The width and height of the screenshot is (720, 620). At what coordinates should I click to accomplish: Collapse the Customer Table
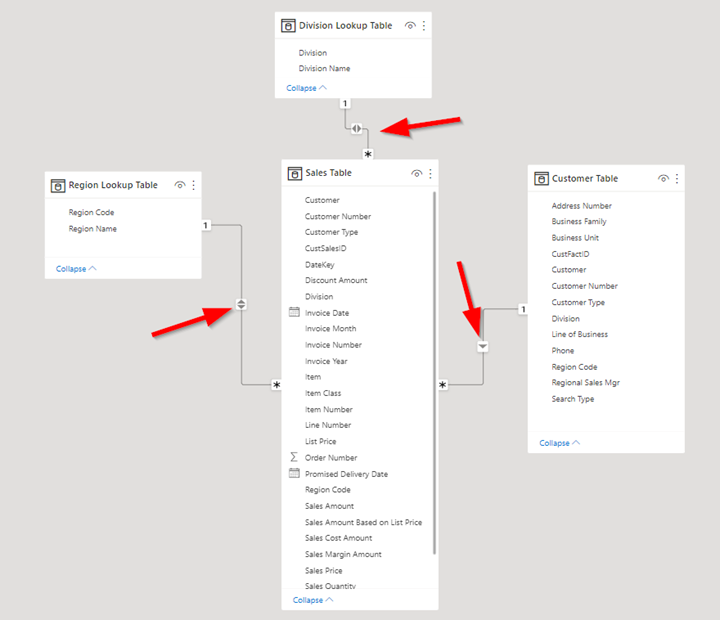[x=559, y=443]
